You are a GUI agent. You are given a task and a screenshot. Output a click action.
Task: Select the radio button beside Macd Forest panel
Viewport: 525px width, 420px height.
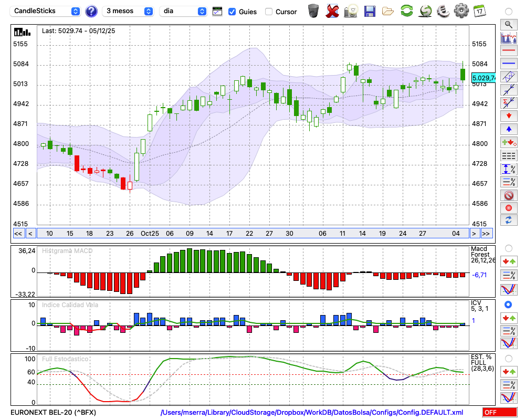pos(508,248)
